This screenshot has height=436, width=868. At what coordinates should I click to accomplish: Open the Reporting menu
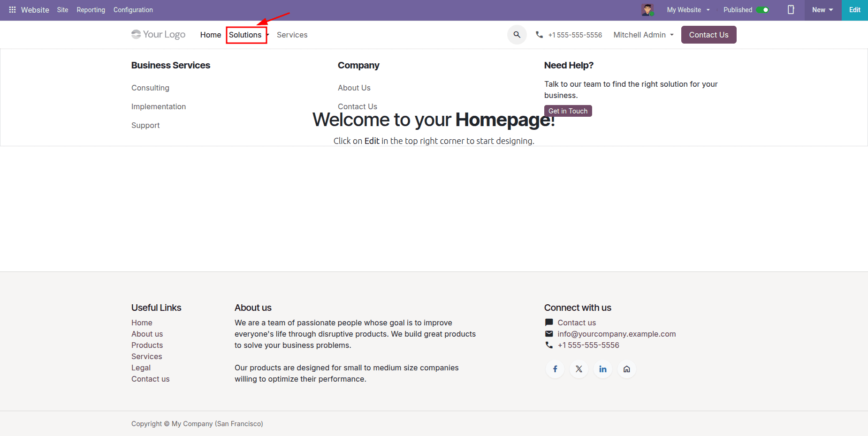91,10
